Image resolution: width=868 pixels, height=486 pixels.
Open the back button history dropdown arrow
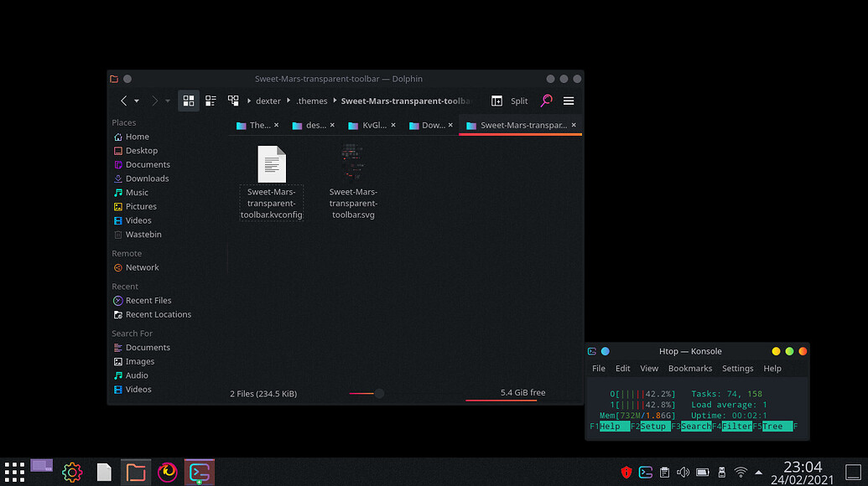point(137,101)
